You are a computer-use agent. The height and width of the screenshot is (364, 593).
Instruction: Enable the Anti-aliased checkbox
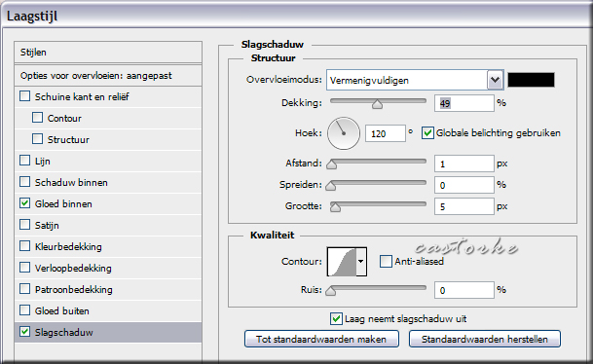pyautogui.click(x=386, y=261)
